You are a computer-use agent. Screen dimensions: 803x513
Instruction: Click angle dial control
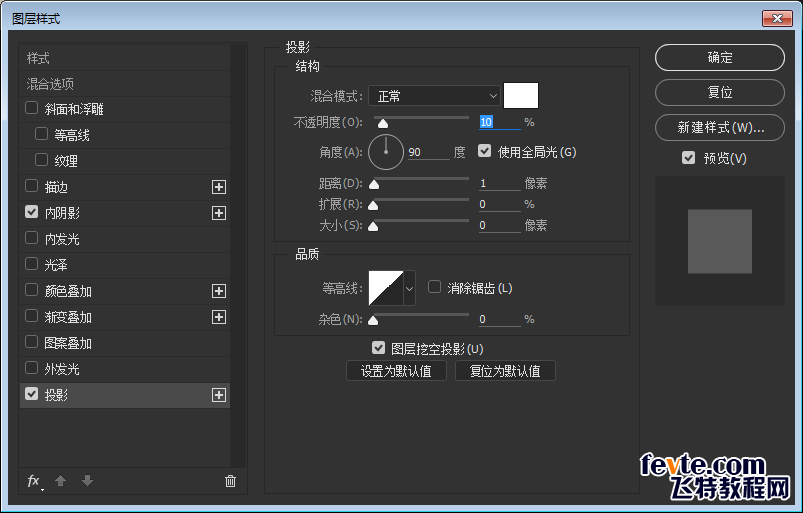tap(386, 152)
